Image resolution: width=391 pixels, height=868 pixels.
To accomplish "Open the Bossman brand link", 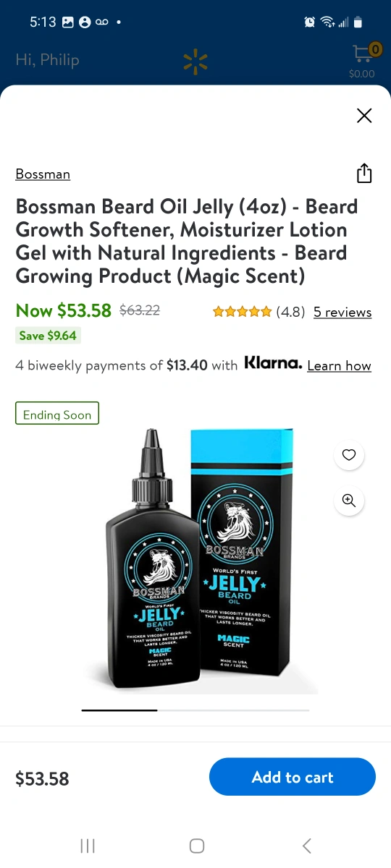I will click(x=43, y=174).
